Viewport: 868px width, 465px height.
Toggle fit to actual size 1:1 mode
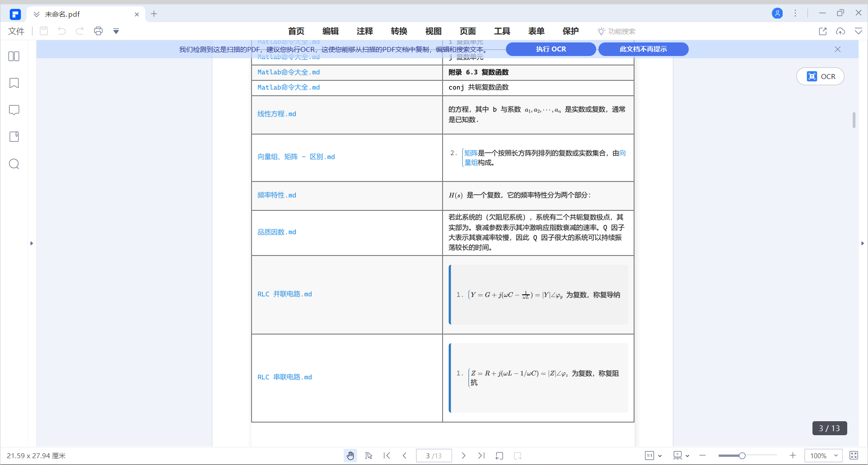(650, 456)
